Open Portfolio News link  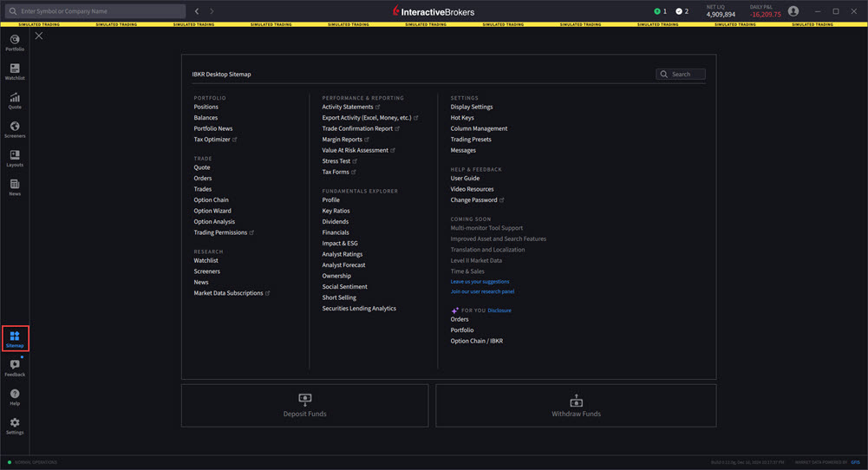pyautogui.click(x=213, y=128)
